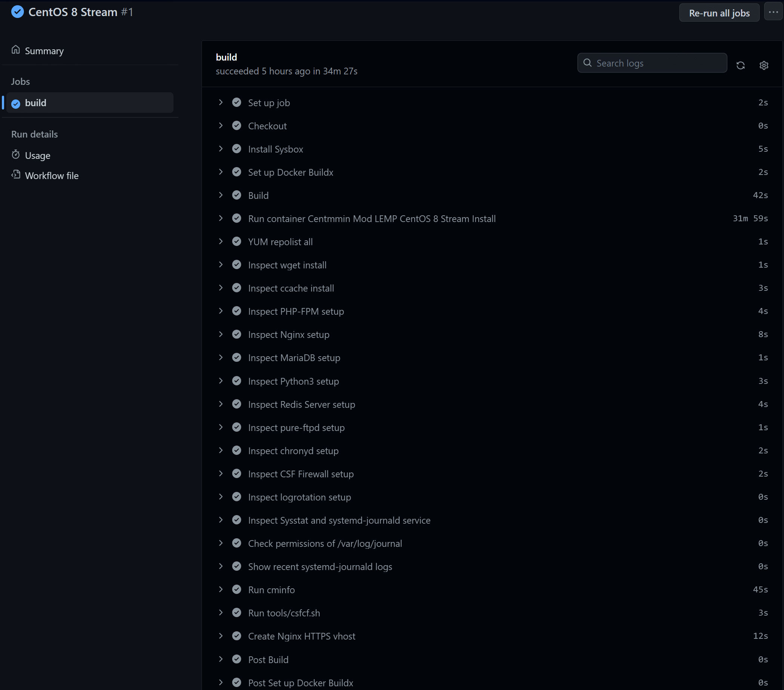Viewport: 784px width, 690px height.
Task: Open the Usage run details
Action: 38,155
